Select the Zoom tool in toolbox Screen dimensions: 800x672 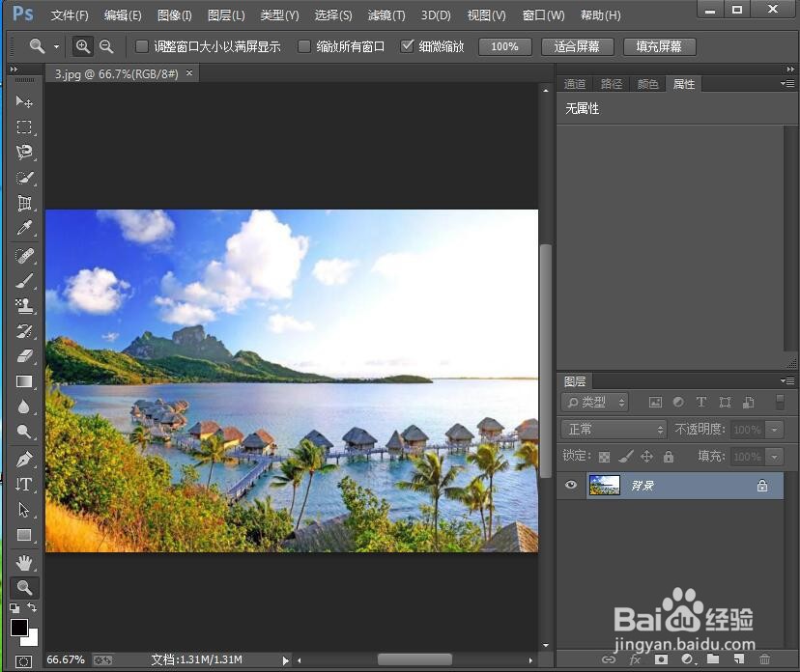click(x=24, y=587)
